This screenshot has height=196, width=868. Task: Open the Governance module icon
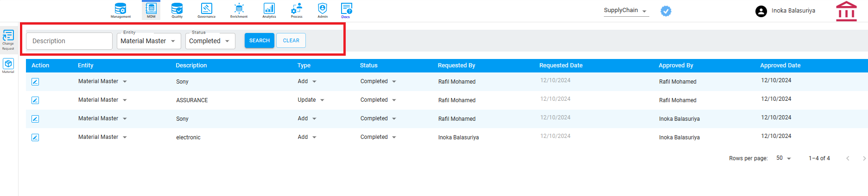pyautogui.click(x=207, y=10)
